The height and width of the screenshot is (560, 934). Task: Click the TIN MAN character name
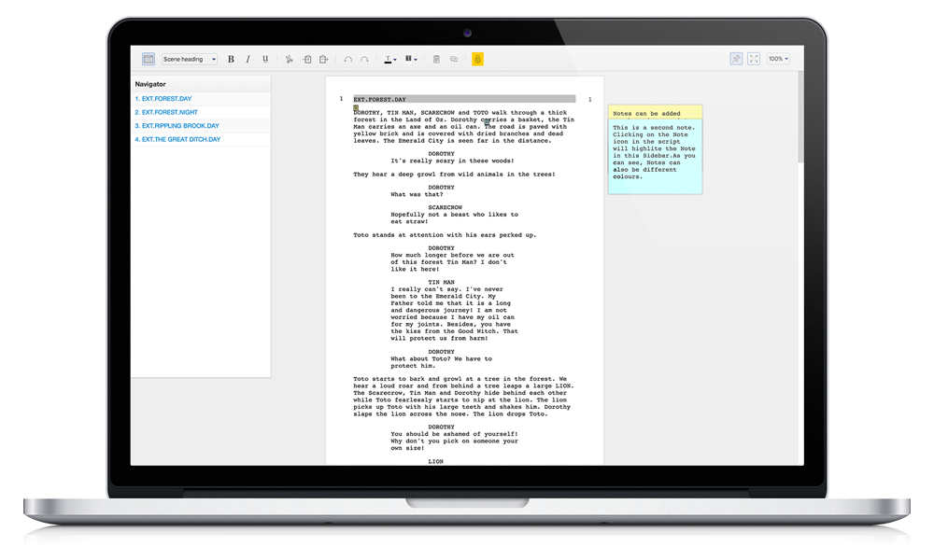[441, 282]
